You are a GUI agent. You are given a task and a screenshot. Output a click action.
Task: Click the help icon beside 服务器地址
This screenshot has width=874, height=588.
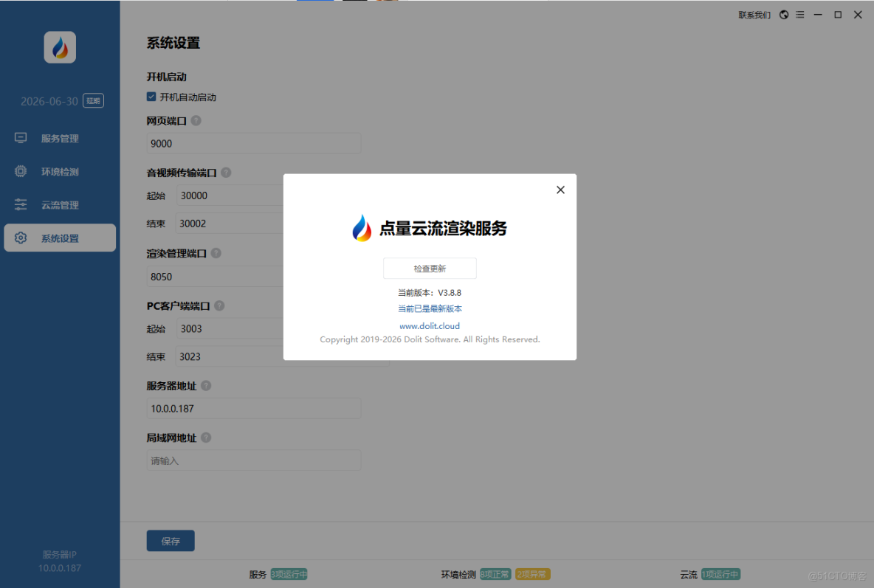[x=206, y=385]
